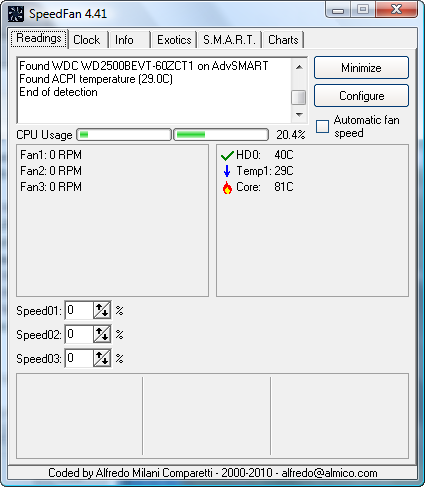Click the Speed03 up/down spinner arrows
Image resolution: width=425 pixels, height=487 pixels.
coord(102,358)
